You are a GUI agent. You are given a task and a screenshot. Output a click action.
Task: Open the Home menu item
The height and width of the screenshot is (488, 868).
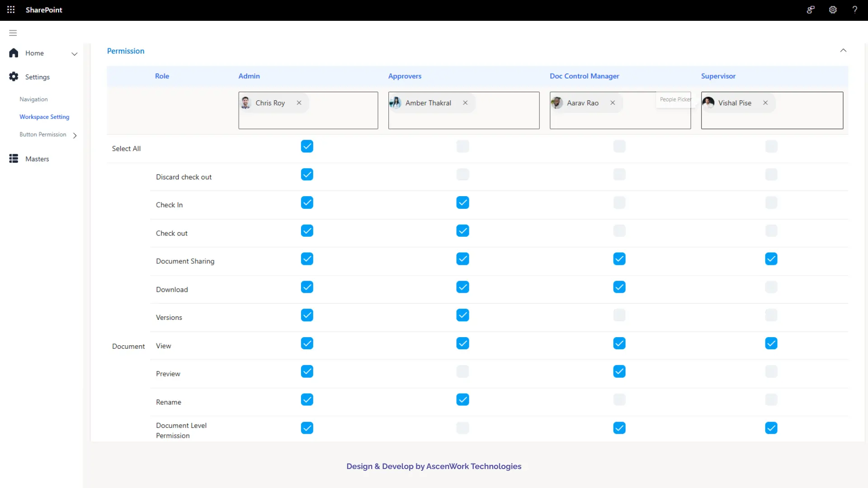(34, 53)
